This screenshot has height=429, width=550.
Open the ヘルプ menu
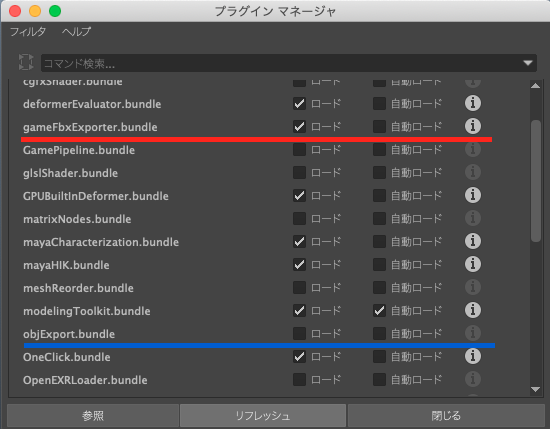pos(76,32)
